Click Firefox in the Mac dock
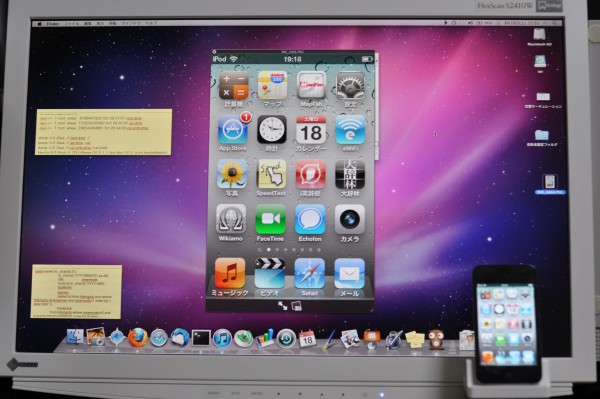The image size is (600, 399). 137,338
